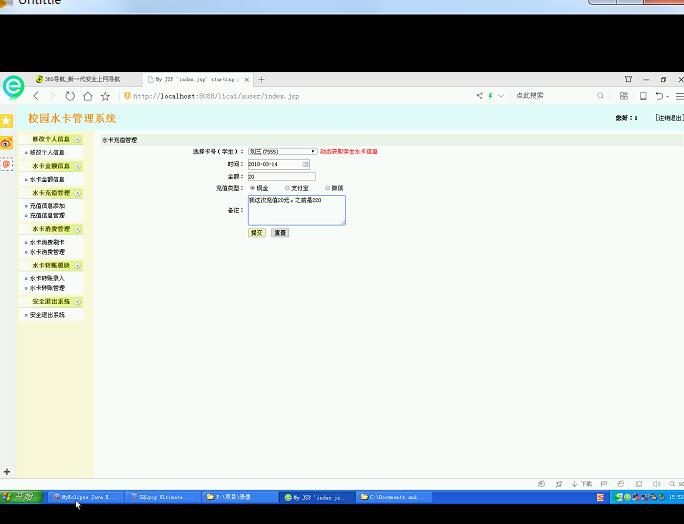Open C:\Documents folder taskbar item
Viewport: 684px width, 524px height.
(394, 497)
